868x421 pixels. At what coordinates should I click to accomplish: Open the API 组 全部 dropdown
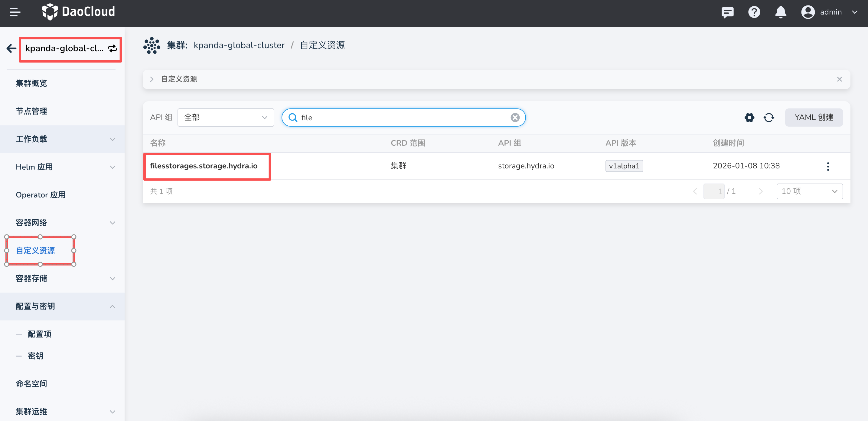tap(225, 118)
